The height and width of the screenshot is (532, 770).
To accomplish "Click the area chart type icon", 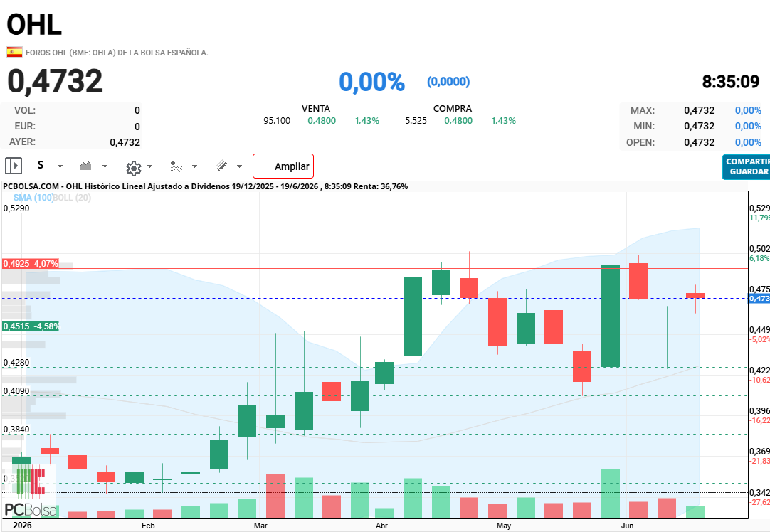I will tap(85, 166).
